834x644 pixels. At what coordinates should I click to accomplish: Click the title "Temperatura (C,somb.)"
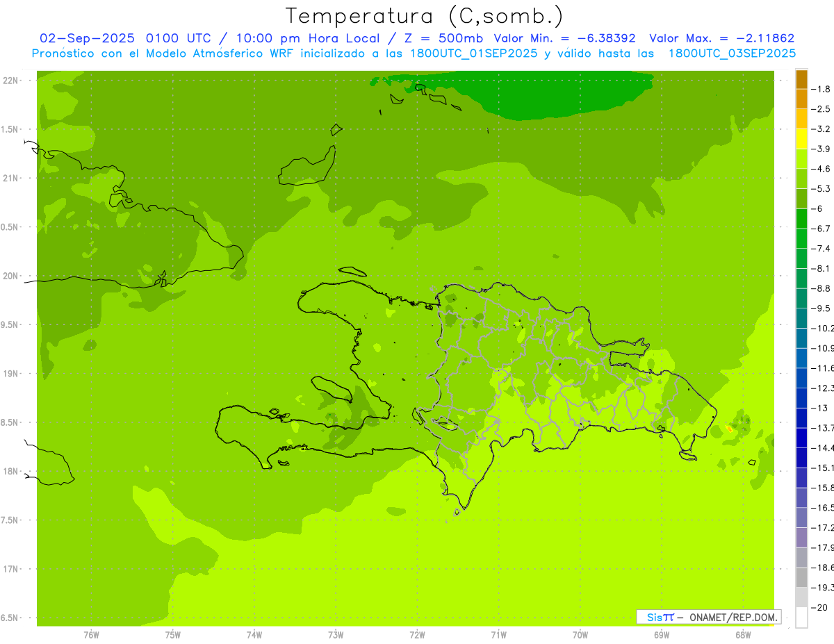[425, 16]
